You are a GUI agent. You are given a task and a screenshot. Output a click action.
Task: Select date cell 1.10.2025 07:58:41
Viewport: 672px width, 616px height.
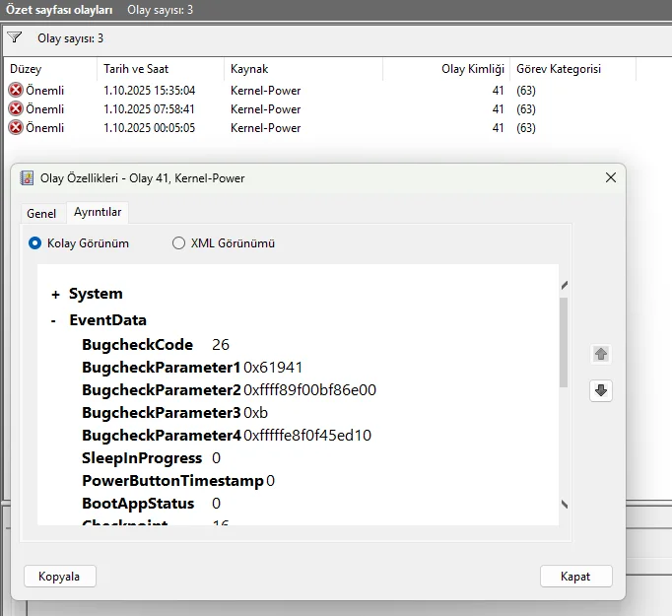coord(149,109)
